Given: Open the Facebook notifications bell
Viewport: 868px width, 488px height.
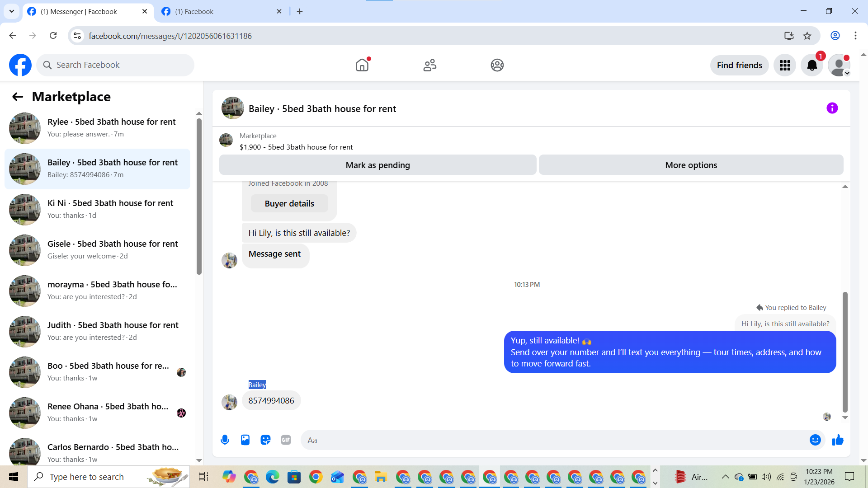Looking at the screenshot, I should [x=812, y=65].
